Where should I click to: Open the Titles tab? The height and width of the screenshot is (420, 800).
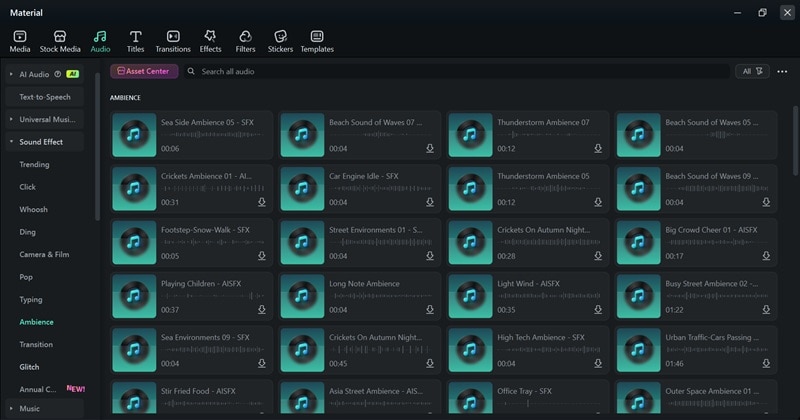coord(135,41)
